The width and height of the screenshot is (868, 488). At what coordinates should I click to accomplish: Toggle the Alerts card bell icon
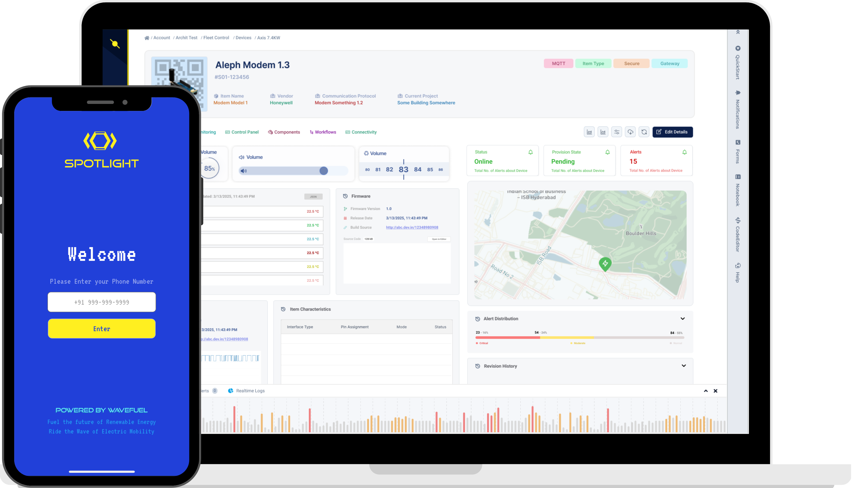[684, 152]
